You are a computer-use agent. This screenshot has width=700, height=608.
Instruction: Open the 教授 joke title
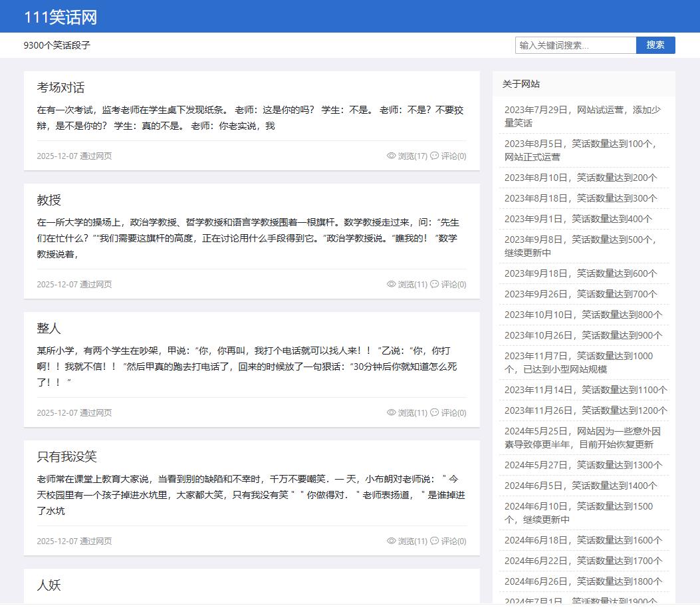pyautogui.click(x=49, y=200)
